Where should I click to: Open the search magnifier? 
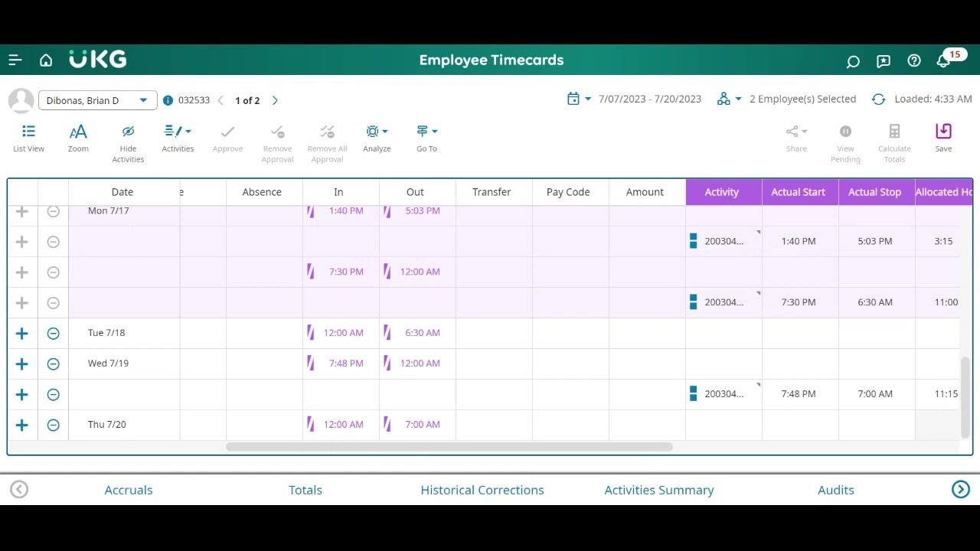853,61
